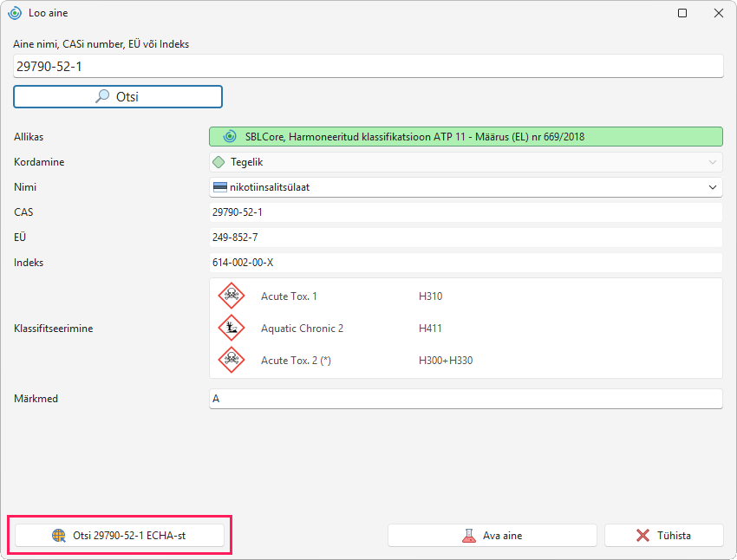Cancel with the Tühista button

point(663,536)
